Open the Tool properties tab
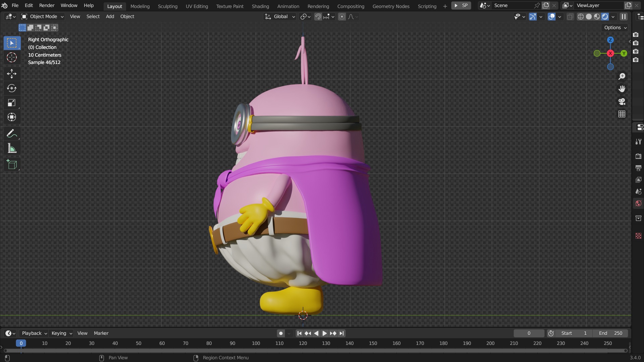The image size is (644, 362). (638, 142)
